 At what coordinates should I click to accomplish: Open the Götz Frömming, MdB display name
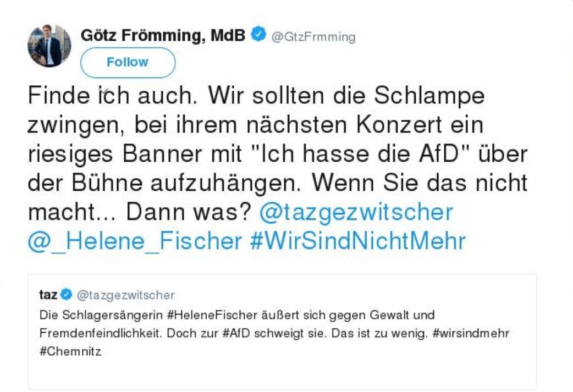pos(163,35)
